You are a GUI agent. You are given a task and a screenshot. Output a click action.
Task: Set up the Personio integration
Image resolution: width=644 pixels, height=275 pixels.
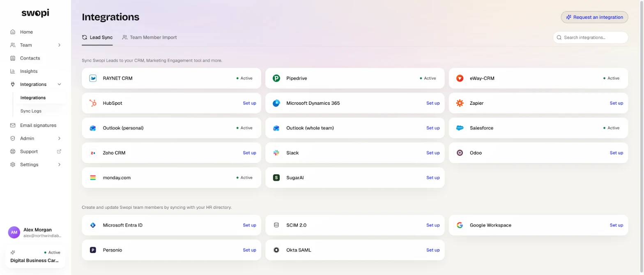point(249,250)
